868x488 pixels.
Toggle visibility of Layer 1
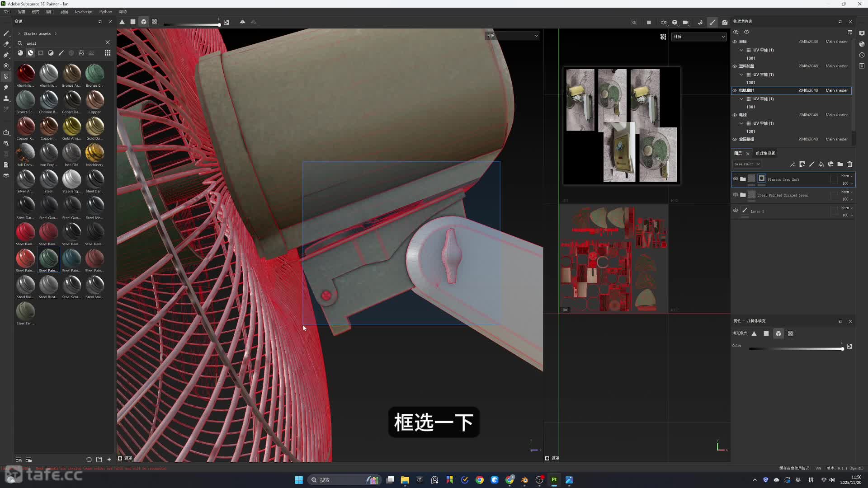pos(736,211)
